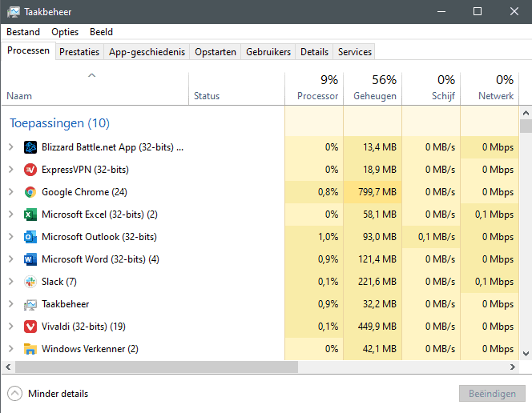This screenshot has width=532, height=413.
Task: Select Chrome's 799,7 MB memory cell
Action: click(373, 192)
